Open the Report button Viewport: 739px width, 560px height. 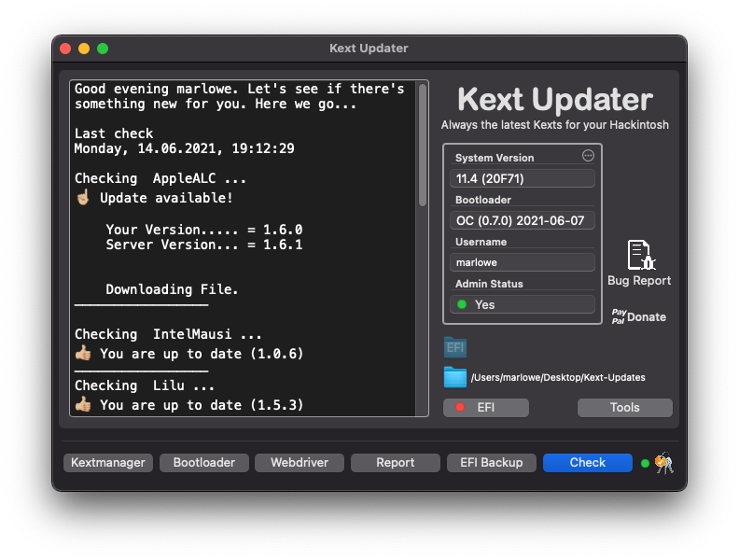(x=396, y=462)
